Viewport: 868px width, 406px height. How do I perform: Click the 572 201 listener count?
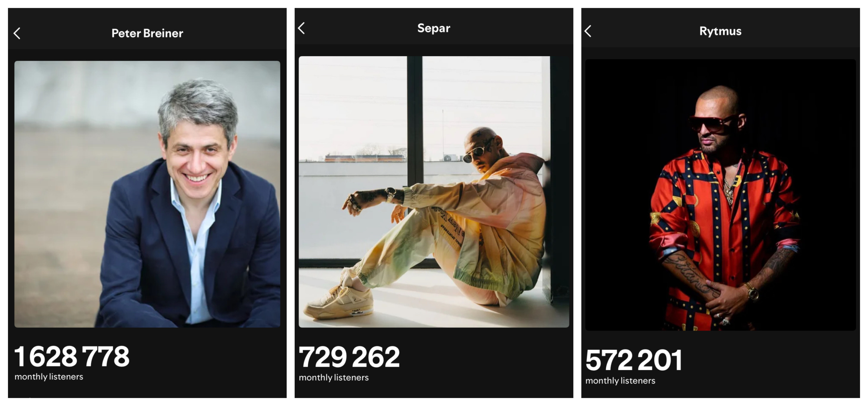[x=634, y=360]
